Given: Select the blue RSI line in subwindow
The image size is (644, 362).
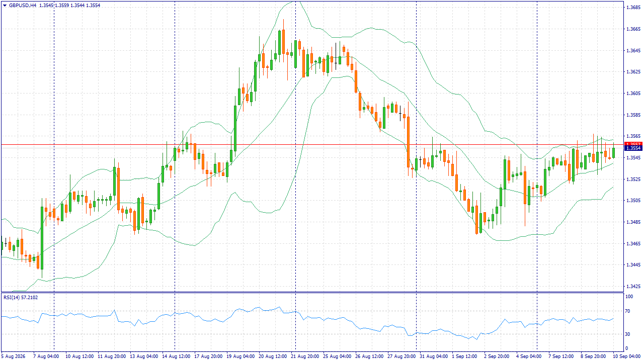Looking at the screenshot, I should coord(201,319).
